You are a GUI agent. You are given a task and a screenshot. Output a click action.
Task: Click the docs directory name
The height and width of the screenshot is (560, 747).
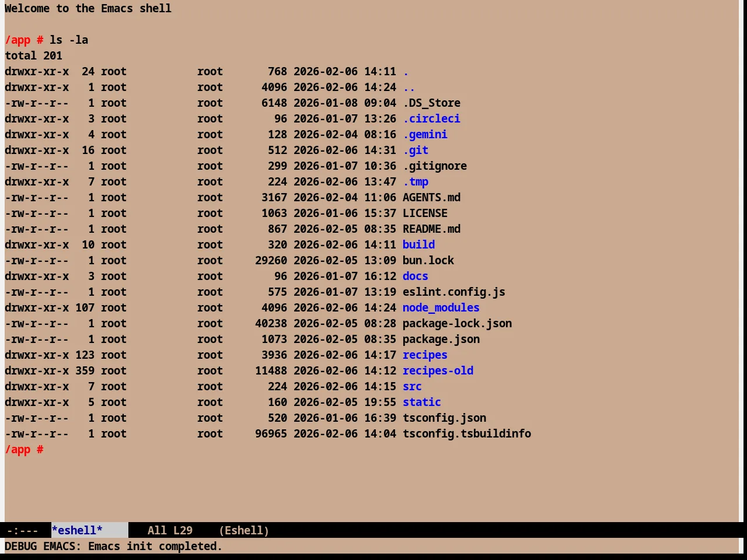(x=416, y=276)
